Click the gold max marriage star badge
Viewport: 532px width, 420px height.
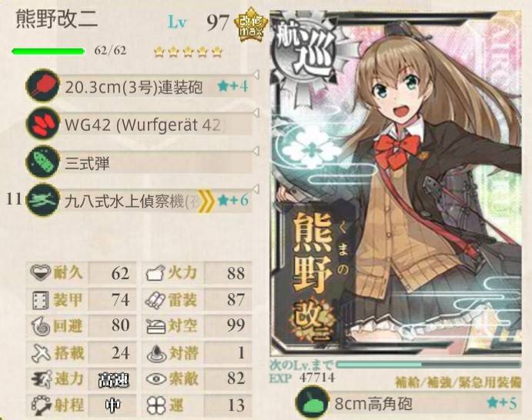coord(251,25)
